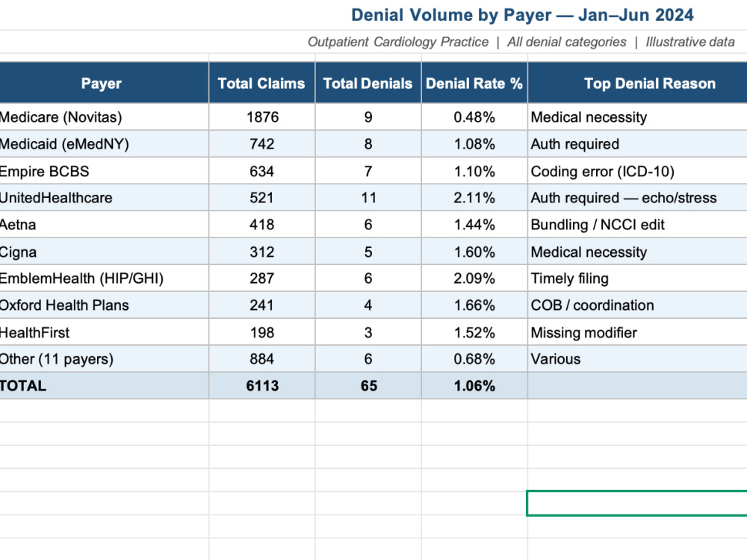Click the green-outlined active cell
Image resolution: width=747 pixels, height=560 pixels.
[637, 503]
